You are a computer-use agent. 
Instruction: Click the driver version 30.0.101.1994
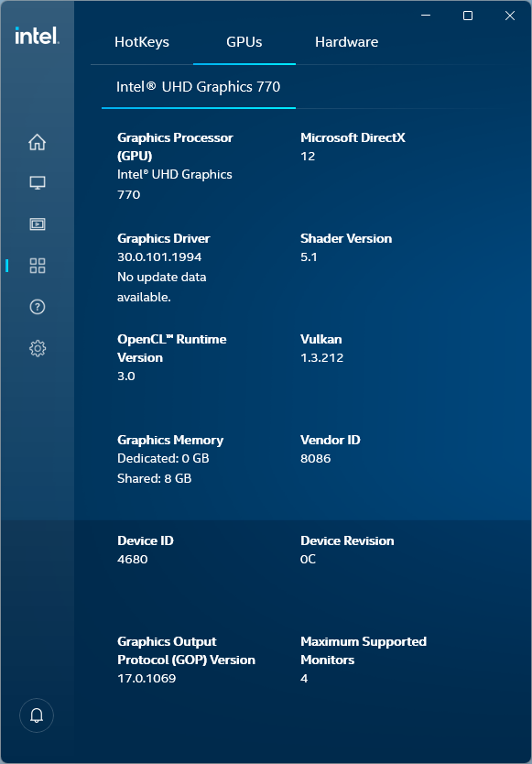pos(159,257)
